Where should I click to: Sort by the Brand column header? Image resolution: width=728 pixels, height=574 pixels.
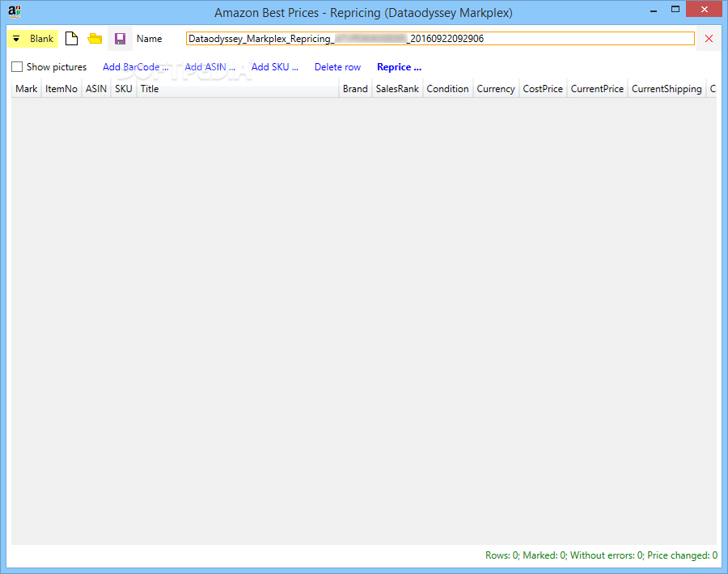tap(355, 89)
